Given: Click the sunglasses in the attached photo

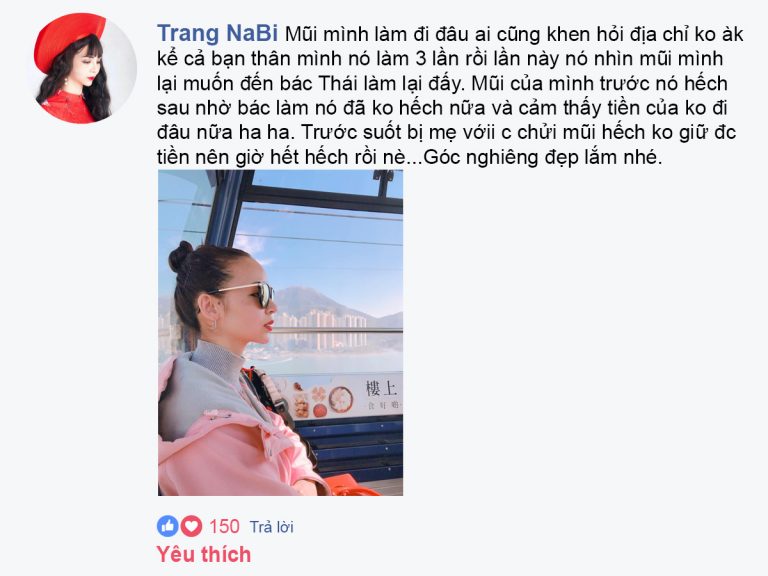Looking at the screenshot, I should 247,294.
